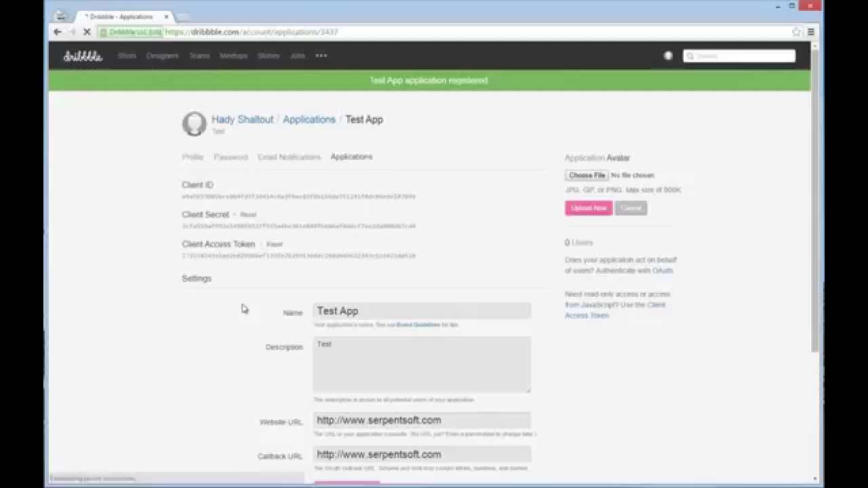Open Designers in the navbar
The width and height of the screenshot is (868, 488).
pyautogui.click(x=162, y=56)
